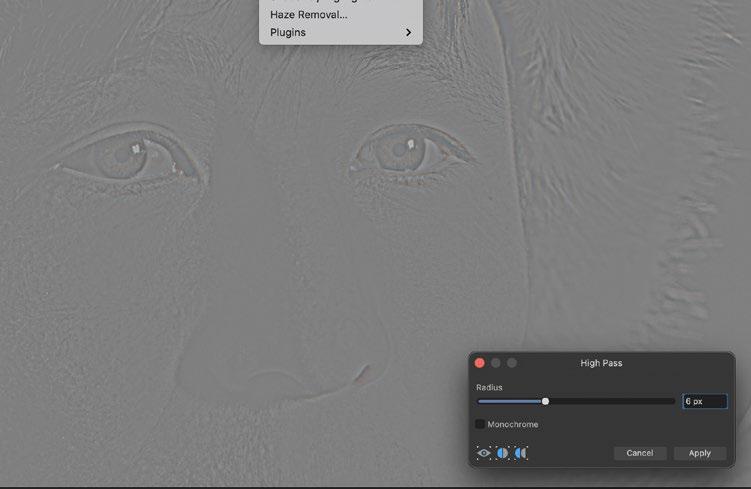Expand the Plugins submenu arrow

click(408, 33)
